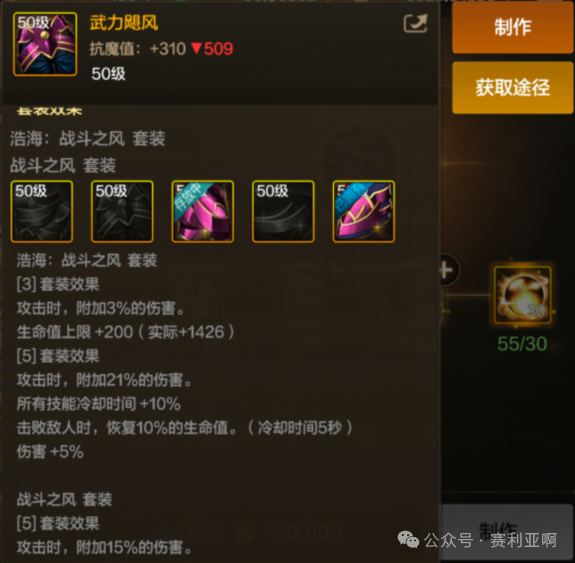The width and height of the screenshot is (575, 563).
Task: Open 获取途径 acquisition routes
Action: click(512, 88)
